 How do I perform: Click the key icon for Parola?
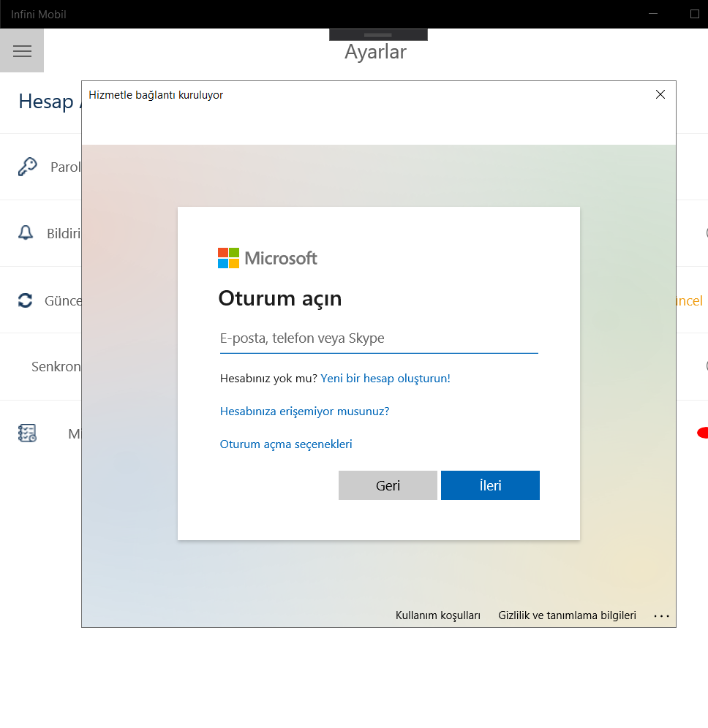[27, 167]
